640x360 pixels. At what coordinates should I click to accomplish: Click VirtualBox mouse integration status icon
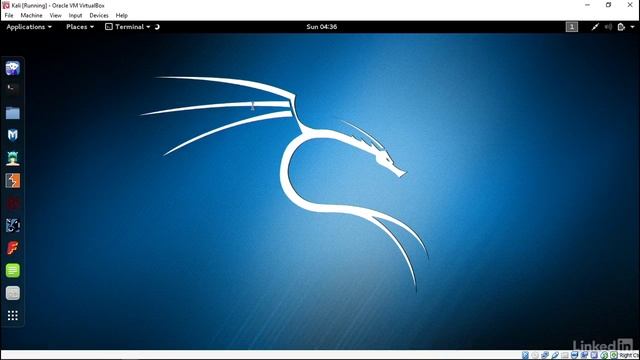point(604,356)
